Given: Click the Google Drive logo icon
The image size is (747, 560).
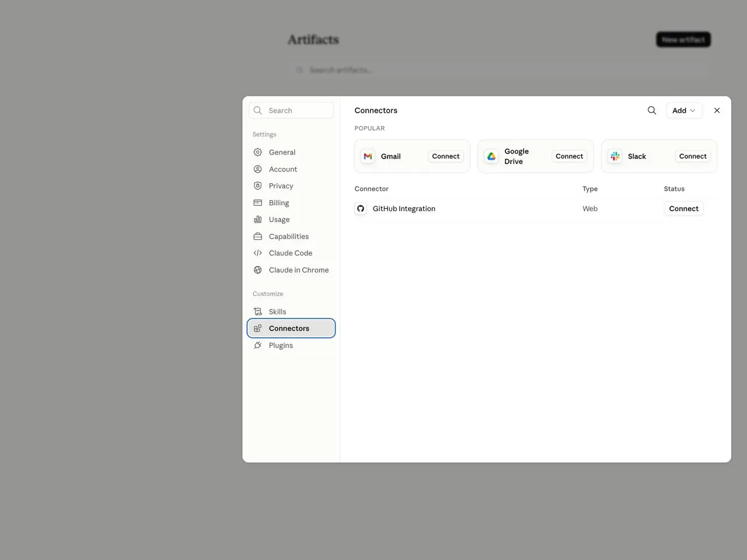Looking at the screenshot, I should coord(491,156).
